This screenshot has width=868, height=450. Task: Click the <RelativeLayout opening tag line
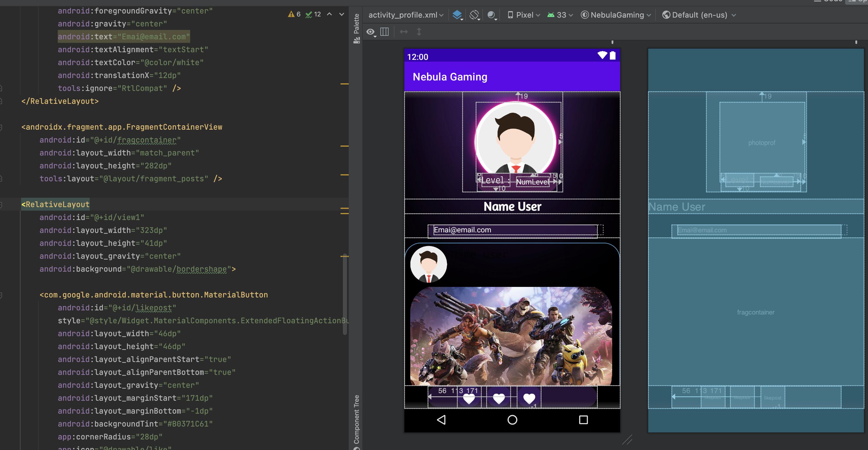[x=55, y=204]
